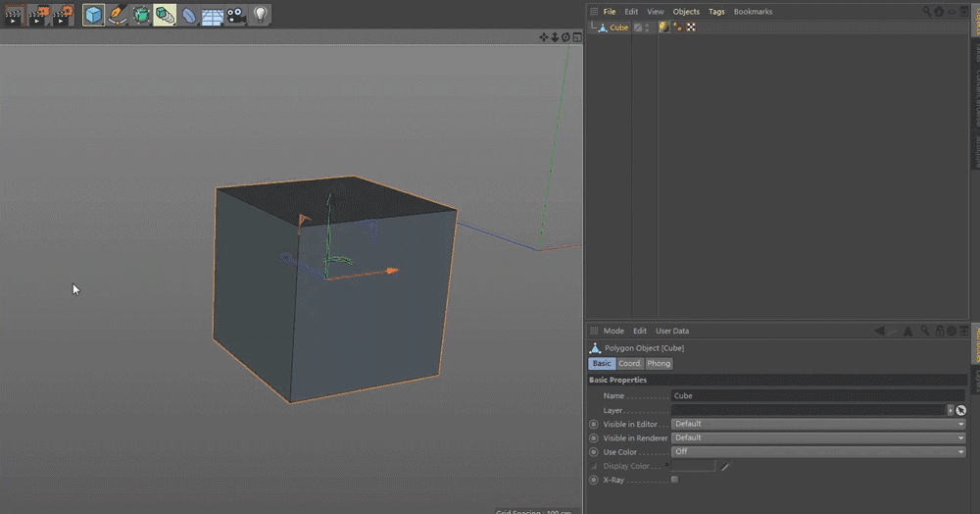Click the Attribute Manager up arrow icon
Image resolution: width=980 pixels, height=514 pixels.
pos(908,331)
